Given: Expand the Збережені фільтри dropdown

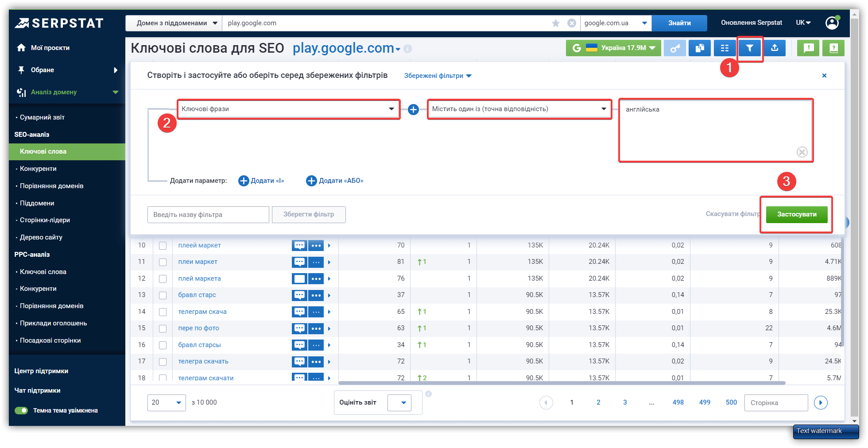Looking at the screenshot, I should pyautogui.click(x=438, y=76).
